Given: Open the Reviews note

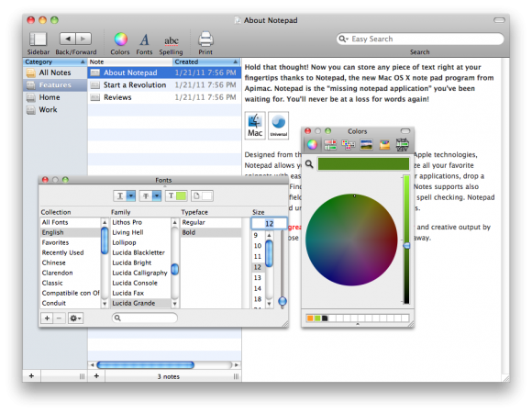Looking at the screenshot, I should (x=164, y=97).
